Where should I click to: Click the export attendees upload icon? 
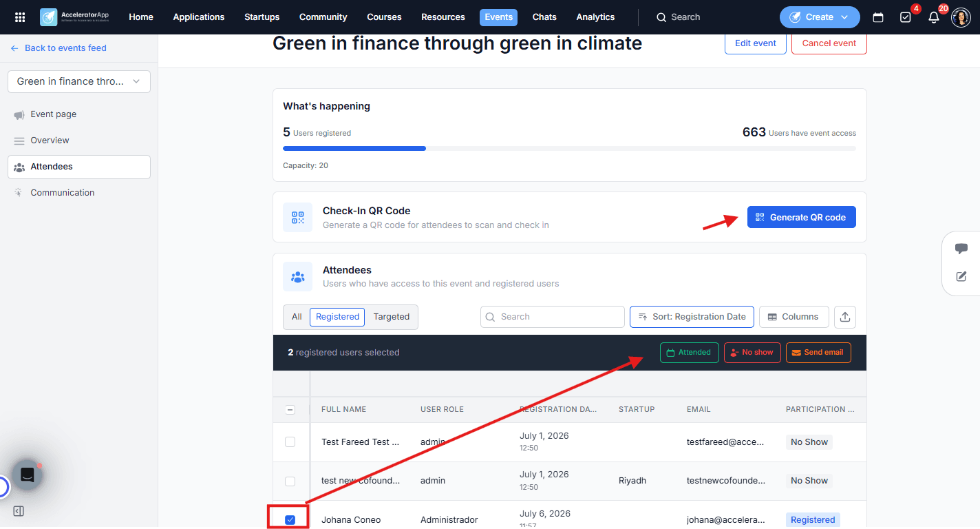pyautogui.click(x=845, y=317)
